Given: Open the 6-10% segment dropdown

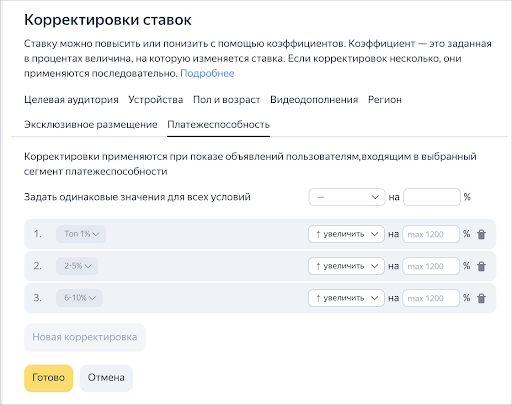Looking at the screenshot, I should (x=79, y=298).
